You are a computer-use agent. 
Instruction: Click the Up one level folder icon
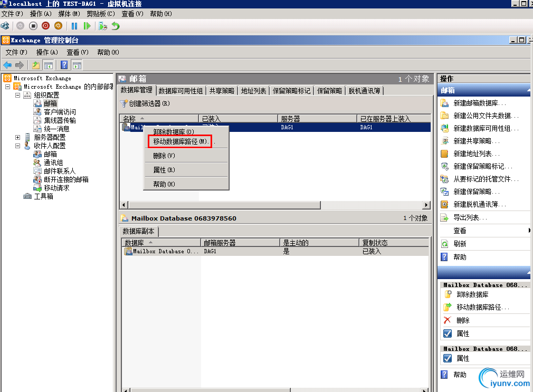(36, 65)
